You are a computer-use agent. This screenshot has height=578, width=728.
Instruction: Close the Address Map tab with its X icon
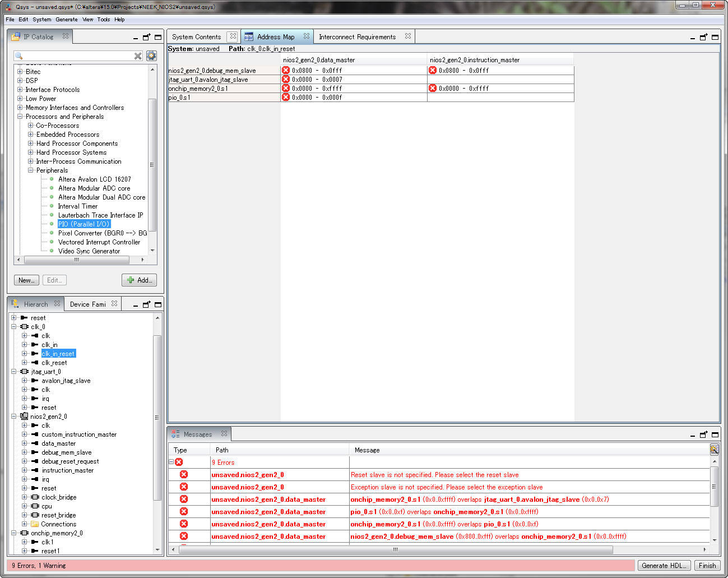(x=307, y=36)
